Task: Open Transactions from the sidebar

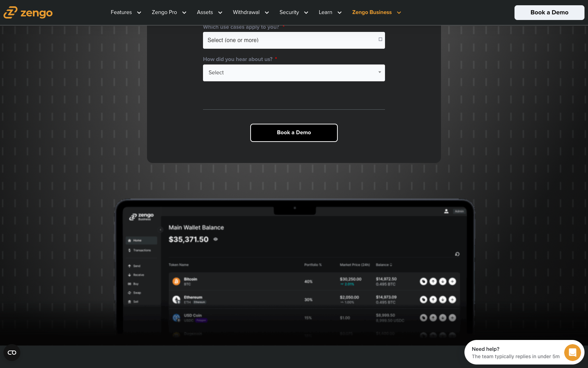Action: [141, 250]
